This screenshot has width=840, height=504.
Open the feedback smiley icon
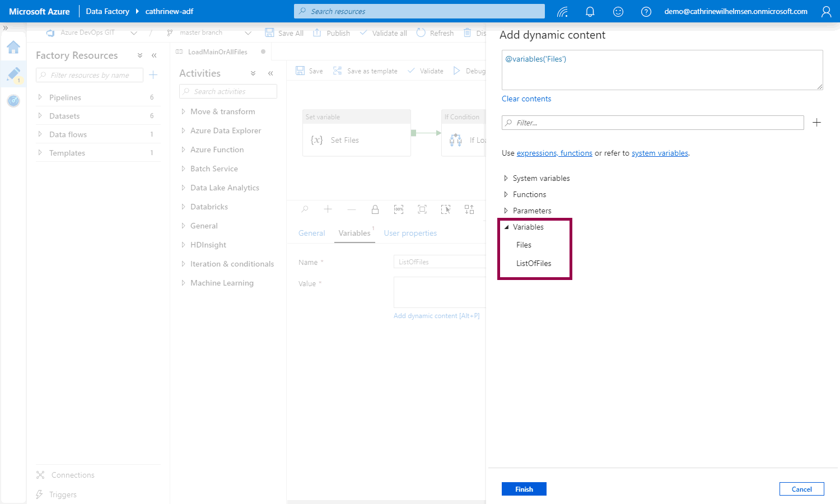(618, 11)
